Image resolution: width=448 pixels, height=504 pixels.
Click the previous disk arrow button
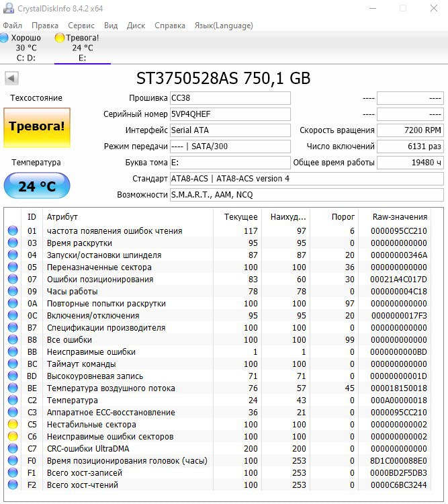click(11, 78)
